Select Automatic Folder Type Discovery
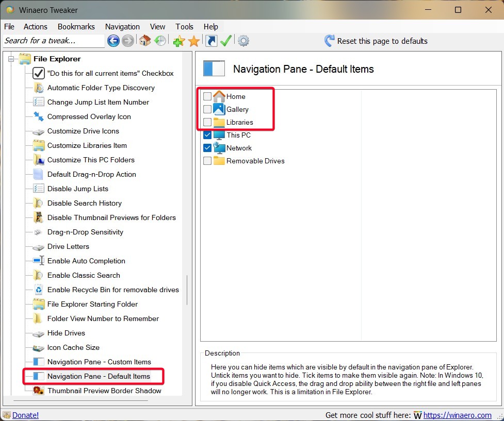This screenshot has width=504, height=421. click(101, 88)
